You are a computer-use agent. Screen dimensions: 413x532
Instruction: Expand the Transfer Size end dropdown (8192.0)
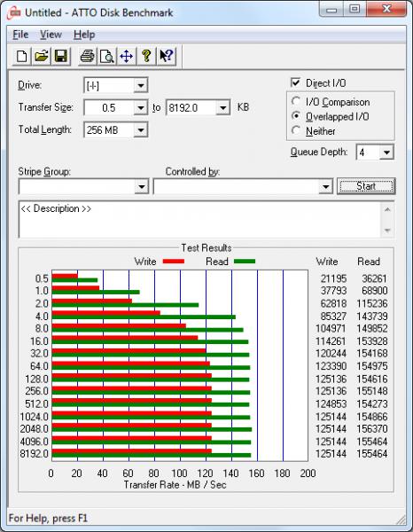point(222,108)
